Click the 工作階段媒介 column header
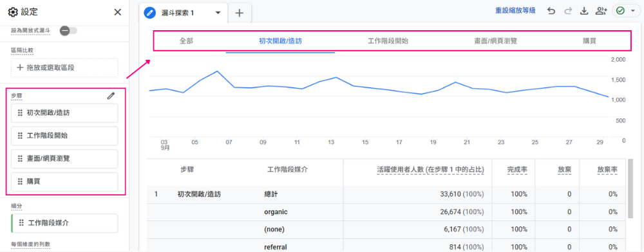644x252 pixels. point(287,170)
